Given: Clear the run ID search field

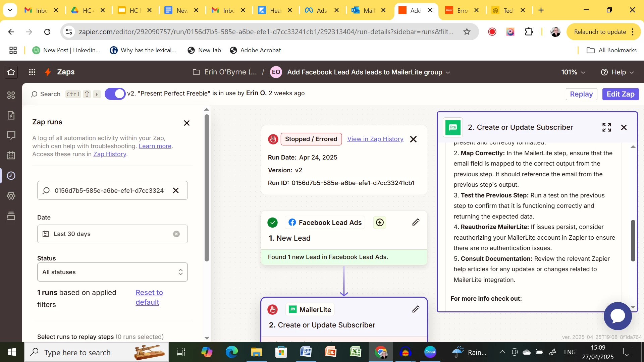Looking at the screenshot, I should coord(176,190).
